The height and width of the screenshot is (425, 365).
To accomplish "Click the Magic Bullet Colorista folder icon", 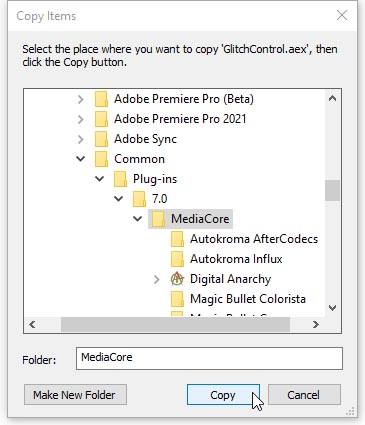I will [x=177, y=299].
